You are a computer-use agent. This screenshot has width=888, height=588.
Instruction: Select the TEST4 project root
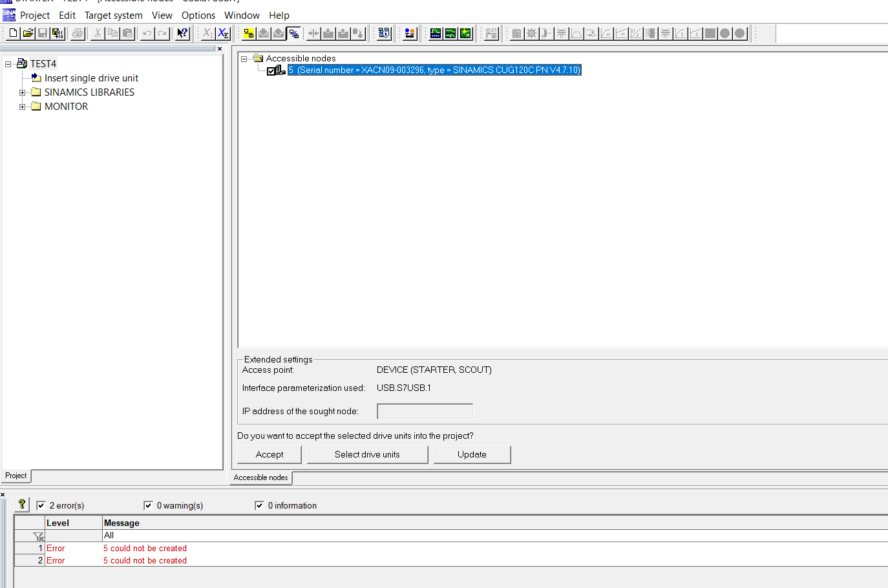(43, 64)
